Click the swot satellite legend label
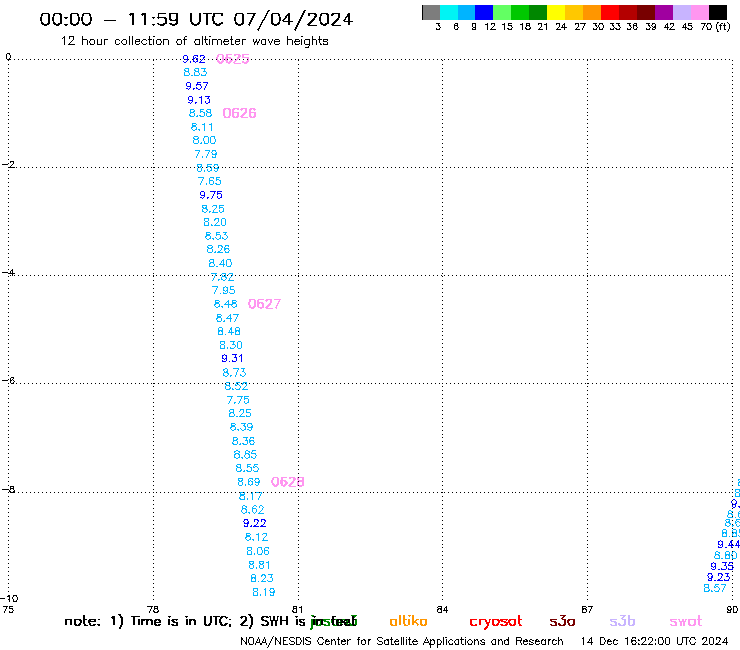The height and width of the screenshot is (650, 740). 686,621
